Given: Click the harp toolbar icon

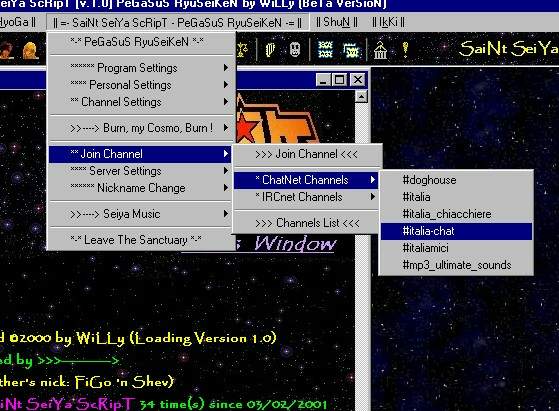Looking at the screenshot, I should (270, 50).
